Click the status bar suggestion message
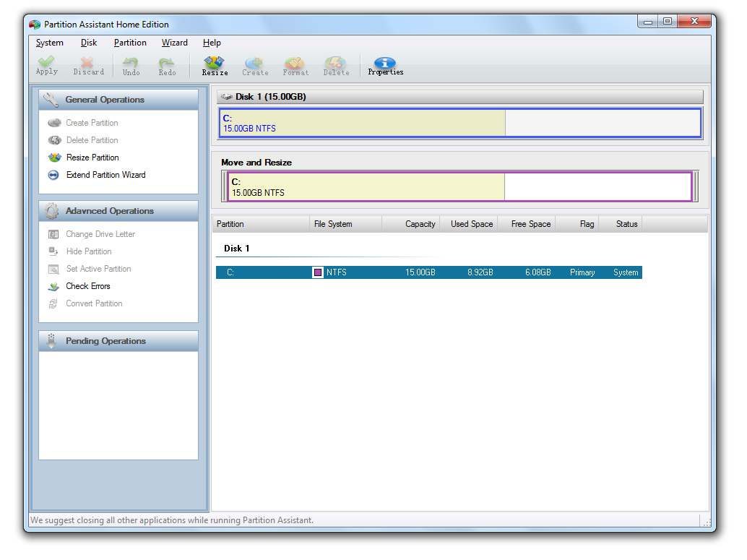 point(172,520)
